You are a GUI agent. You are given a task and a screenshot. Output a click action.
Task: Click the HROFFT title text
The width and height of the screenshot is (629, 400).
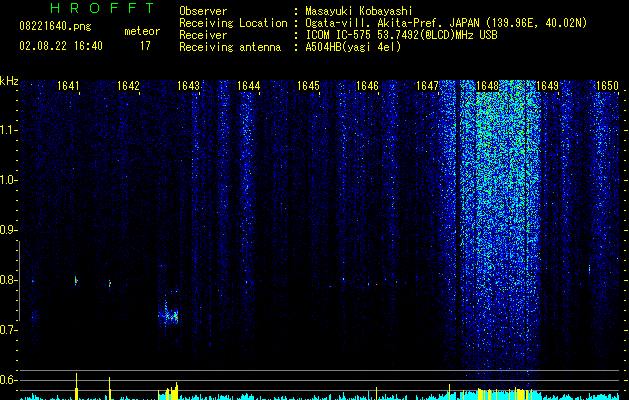pos(103,8)
